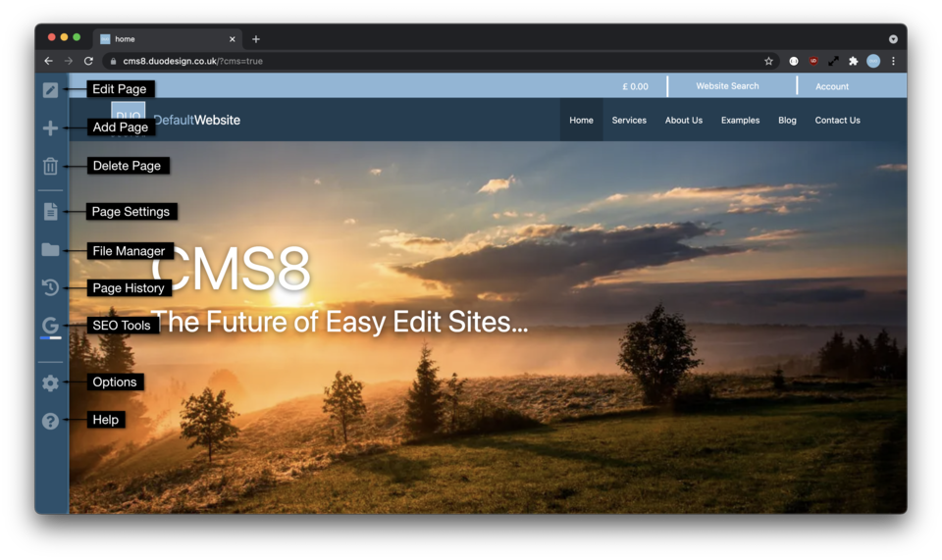Image resolution: width=942 pixels, height=560 pixels.
Task: Click the Help question mark icon
Action: (50, 421)
